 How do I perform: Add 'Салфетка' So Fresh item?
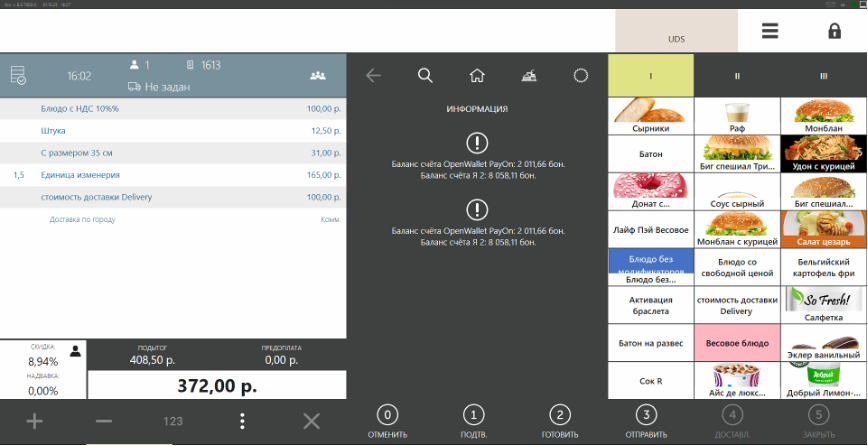tap(824, 305)
